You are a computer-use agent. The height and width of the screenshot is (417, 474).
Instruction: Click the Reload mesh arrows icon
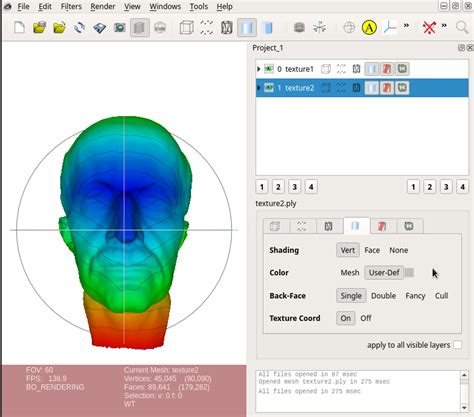[79, 27]
